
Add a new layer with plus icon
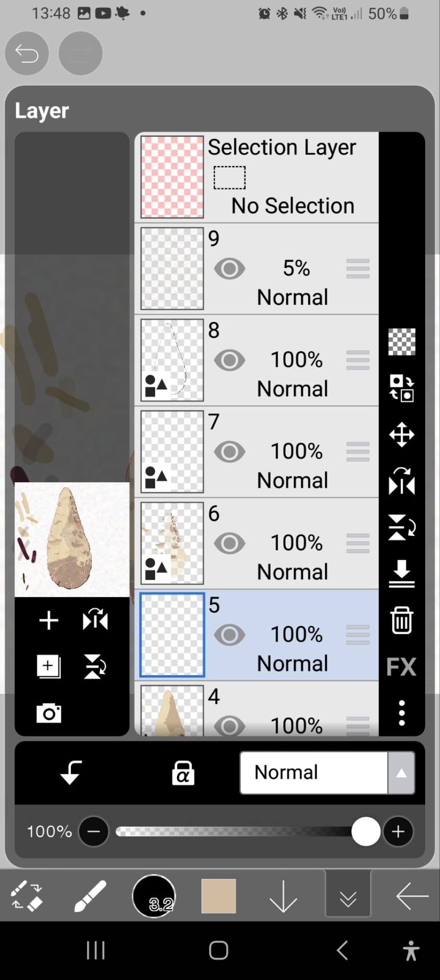point(49,621)
